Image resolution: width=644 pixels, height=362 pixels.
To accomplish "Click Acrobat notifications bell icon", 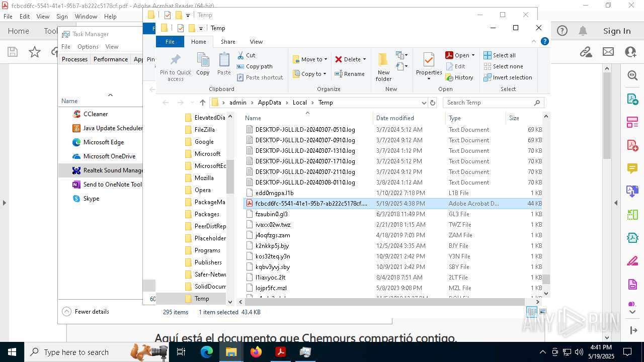I will (x=583, y=31).
